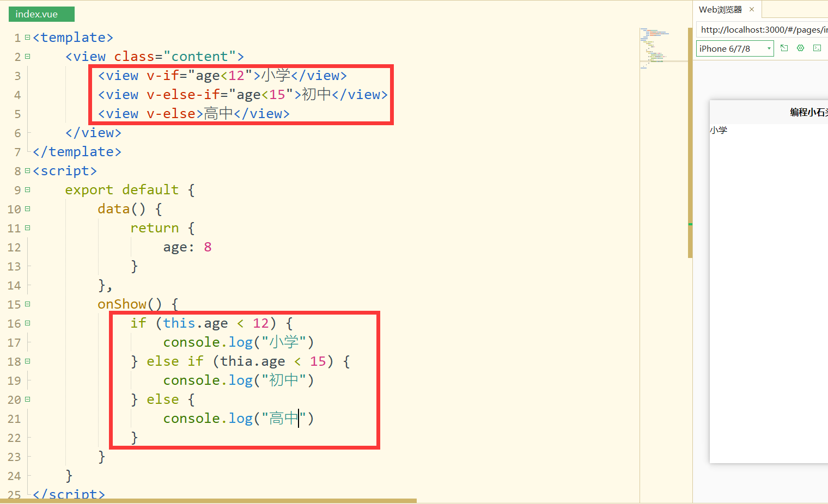Click the "age: 8" data property line
Viewport: 828px width, 504px height.
pyautogui.click(x=187, y=247)
